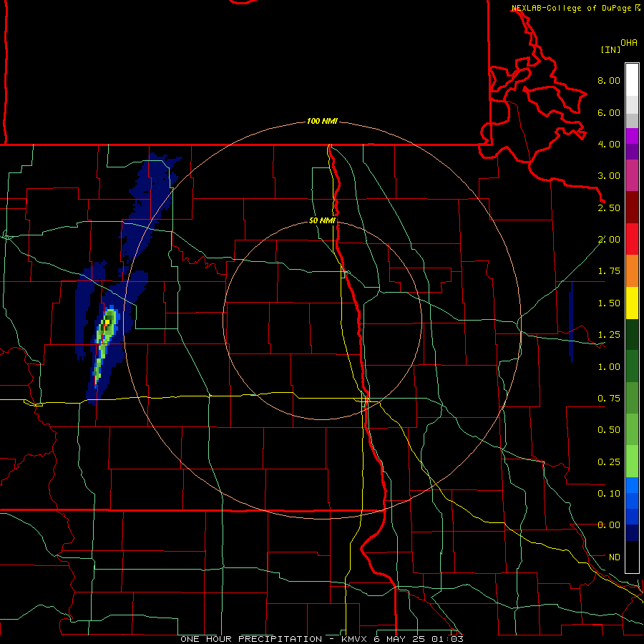This screenshot has height=644, width=644.
Task: Click the ND legend label
Action: tap(615, 557)
